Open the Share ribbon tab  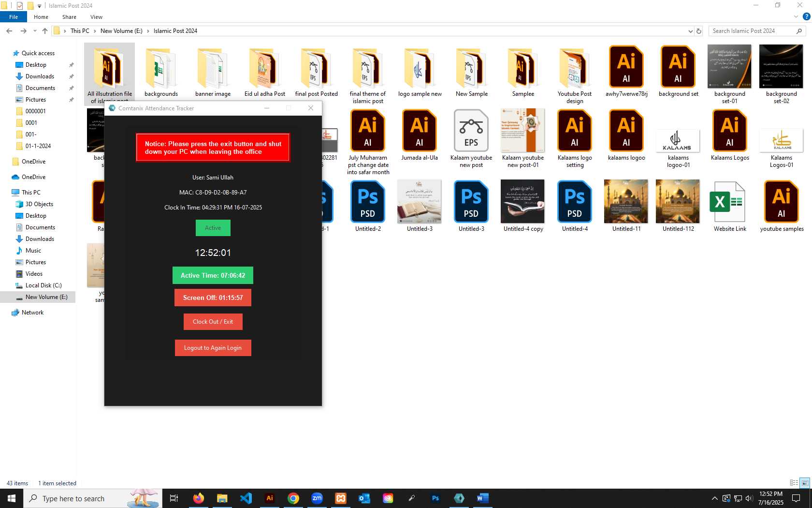tap(69, 17)
